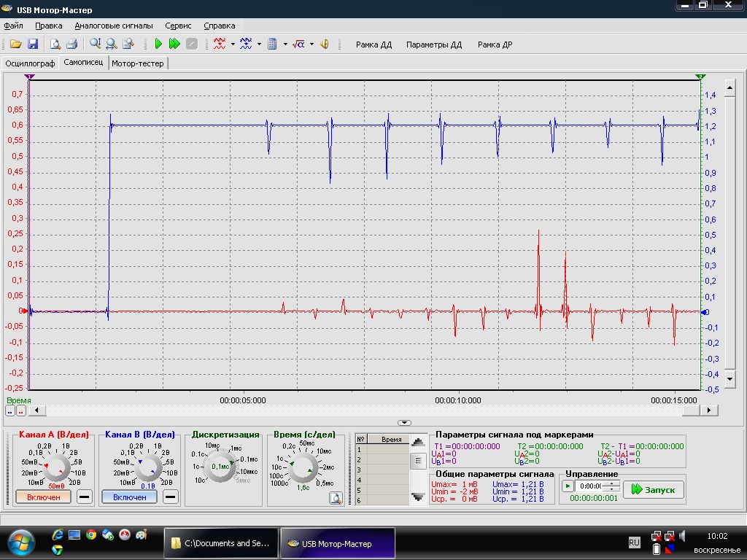Open the Сервис menu
This screenshot has height=560, width=747.
178,26
